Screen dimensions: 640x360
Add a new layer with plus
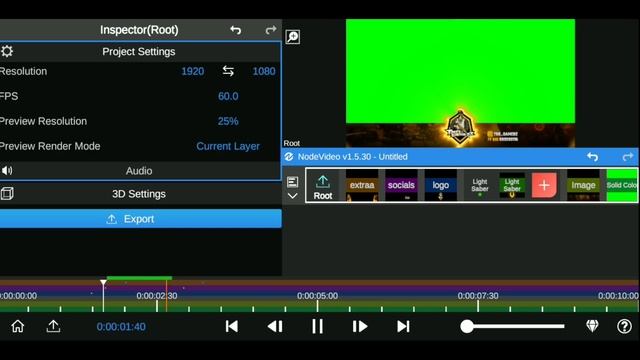coord(544,185)
